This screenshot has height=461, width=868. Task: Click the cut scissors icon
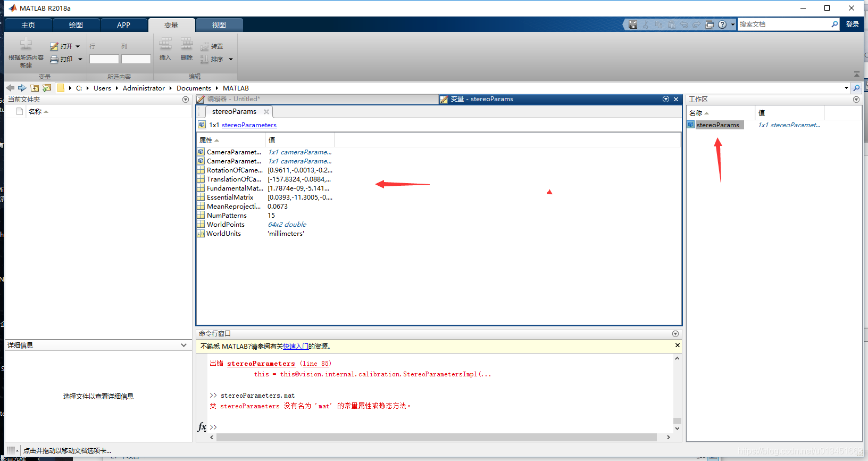pyautogui.click(x=646, y=24)
